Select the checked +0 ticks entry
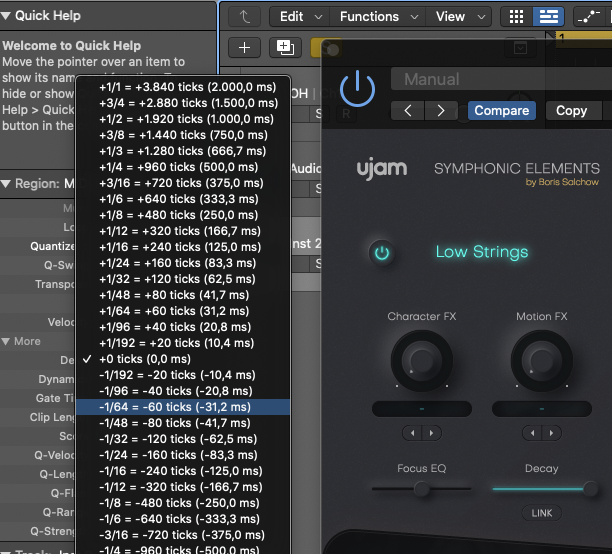612x554 pixels. click(183, 359)
